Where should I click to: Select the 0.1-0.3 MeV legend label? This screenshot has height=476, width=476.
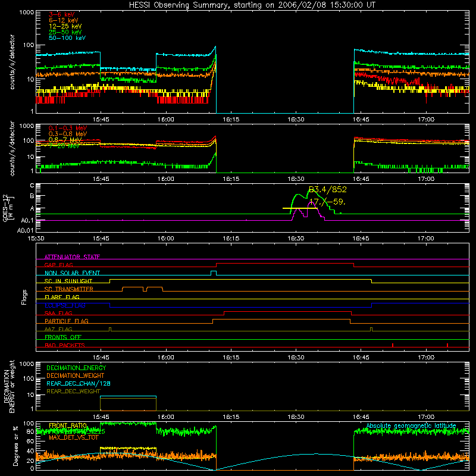(68, 128)
